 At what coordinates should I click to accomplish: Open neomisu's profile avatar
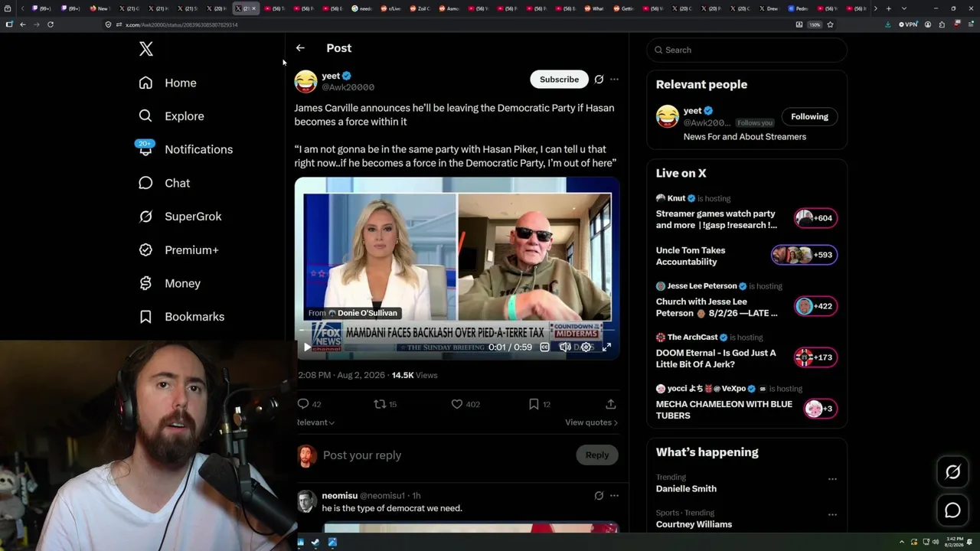pos(307,501)
